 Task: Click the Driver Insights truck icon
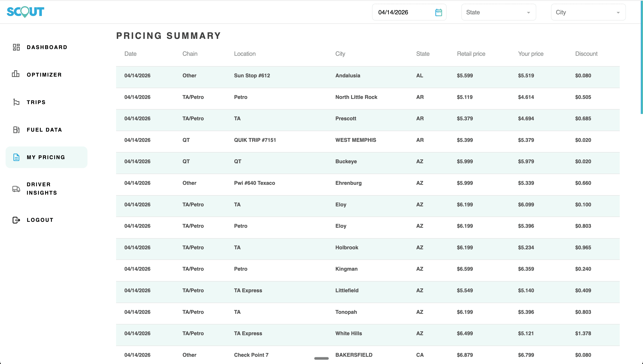[x=16, y=189]
